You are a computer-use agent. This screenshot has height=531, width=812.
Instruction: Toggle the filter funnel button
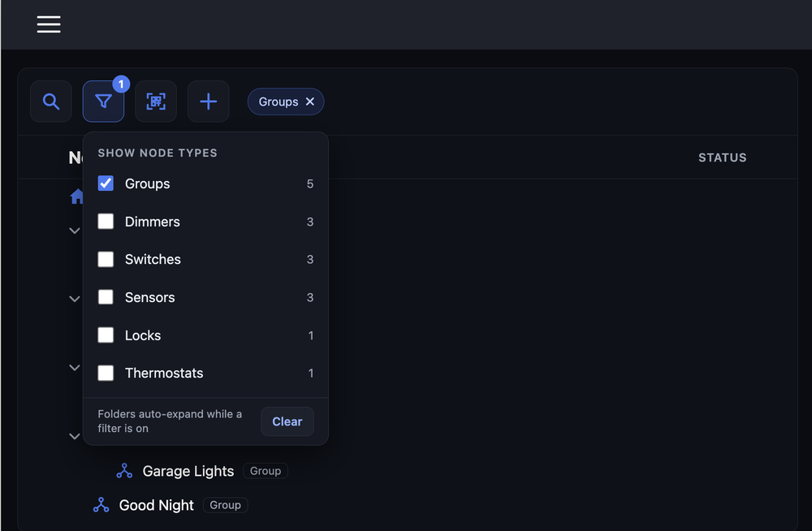(104, 101)
